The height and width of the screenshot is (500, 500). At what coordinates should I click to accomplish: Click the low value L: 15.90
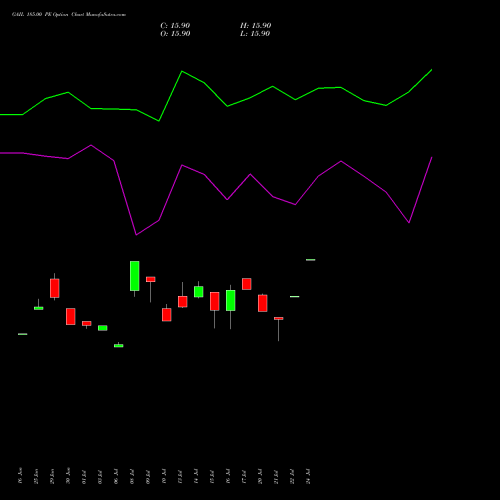coord(255,34)
